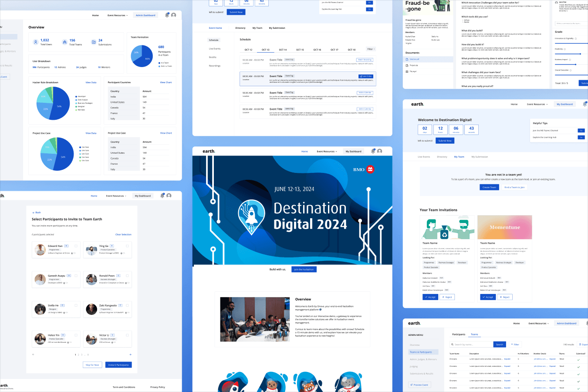
Task: Click Clear Selection link
Action: (123, 234)
